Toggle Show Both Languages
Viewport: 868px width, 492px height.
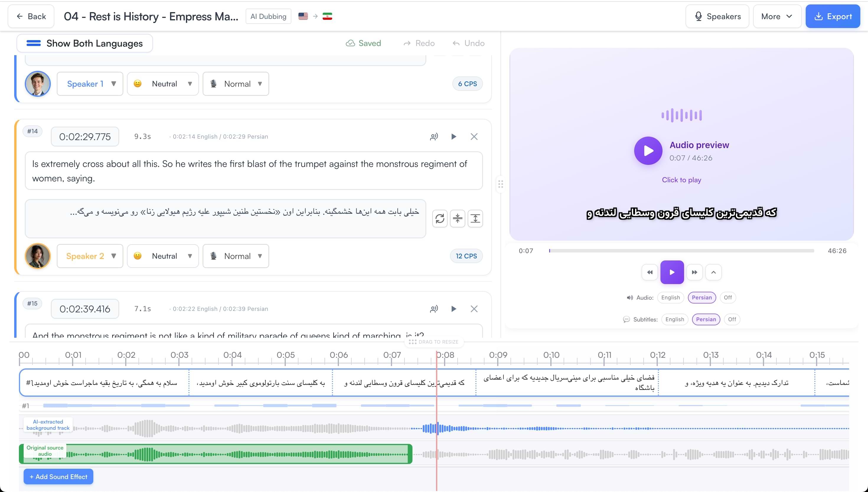pos(84,43)
